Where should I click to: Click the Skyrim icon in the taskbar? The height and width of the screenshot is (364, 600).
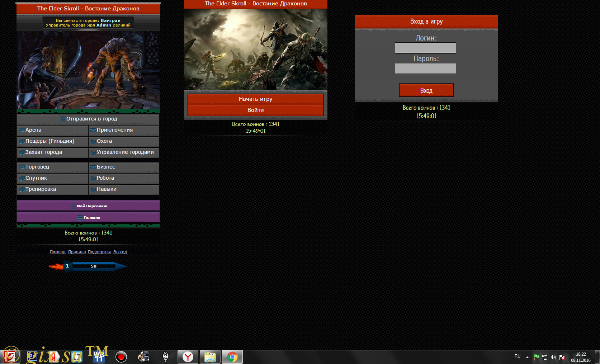coord(166,357)
